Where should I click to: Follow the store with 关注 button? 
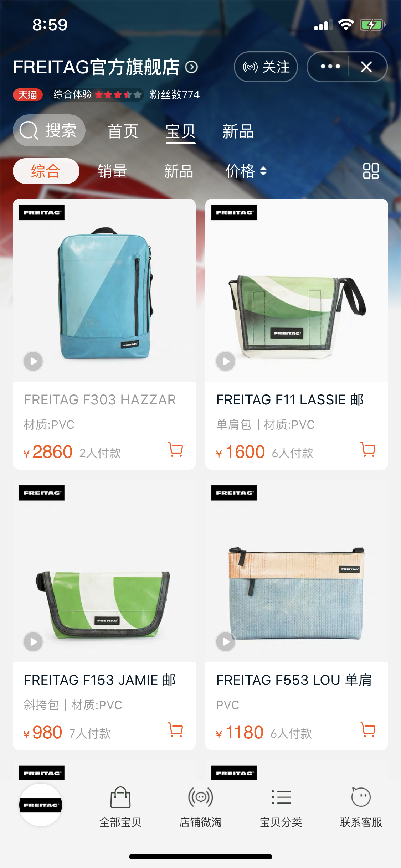click(x=266, y=67)
